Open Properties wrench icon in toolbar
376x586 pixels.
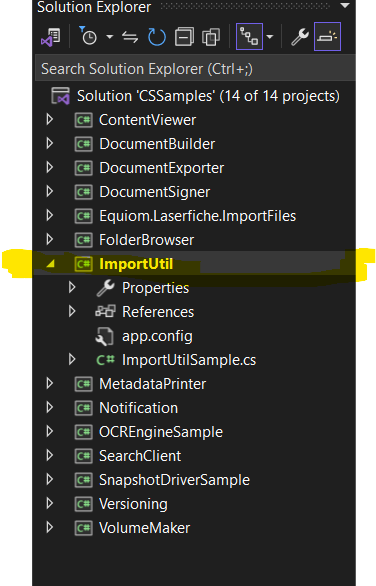[300, 37]
